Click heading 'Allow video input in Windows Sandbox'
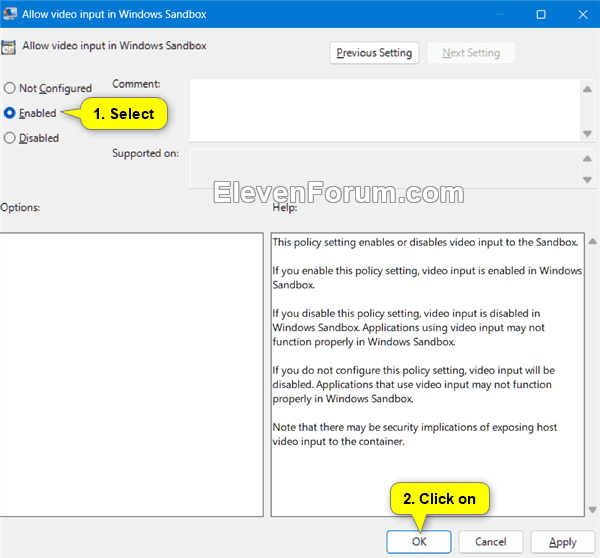 [114, 46]
